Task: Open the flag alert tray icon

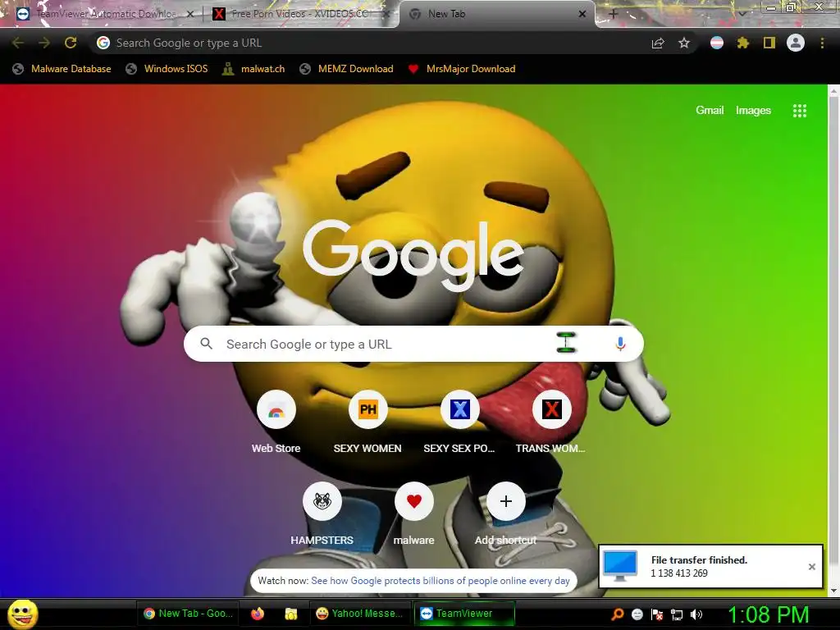Action: [657, 614]
